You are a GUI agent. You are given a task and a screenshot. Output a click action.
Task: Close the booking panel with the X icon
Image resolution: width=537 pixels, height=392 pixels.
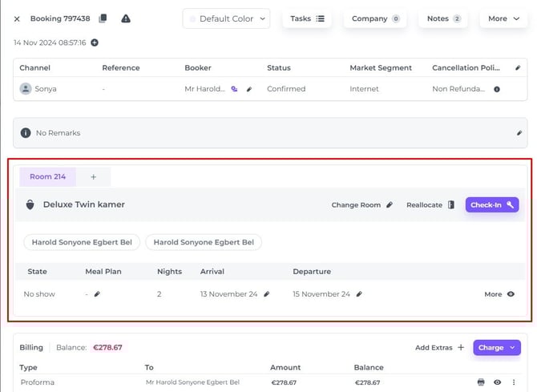coord(17,18)
